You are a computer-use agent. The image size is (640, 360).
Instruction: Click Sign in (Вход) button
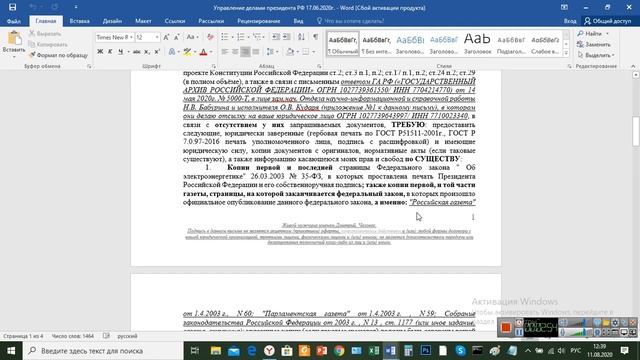click(570, 21)
